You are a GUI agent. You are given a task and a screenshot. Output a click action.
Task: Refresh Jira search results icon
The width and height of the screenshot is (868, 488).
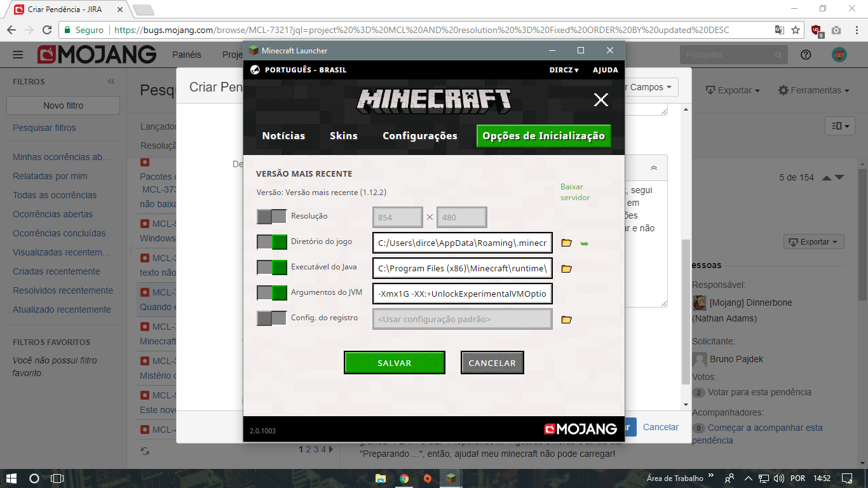pos(145,451)
